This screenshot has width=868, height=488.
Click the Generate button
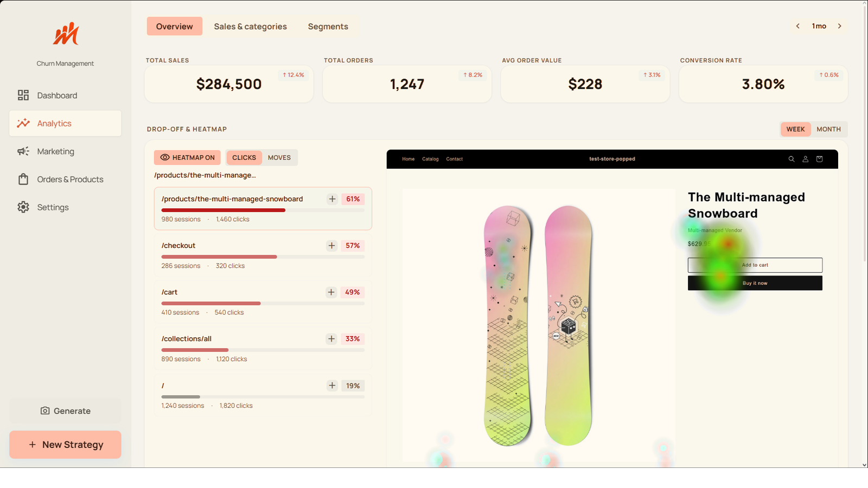click(x=65, y=411)
